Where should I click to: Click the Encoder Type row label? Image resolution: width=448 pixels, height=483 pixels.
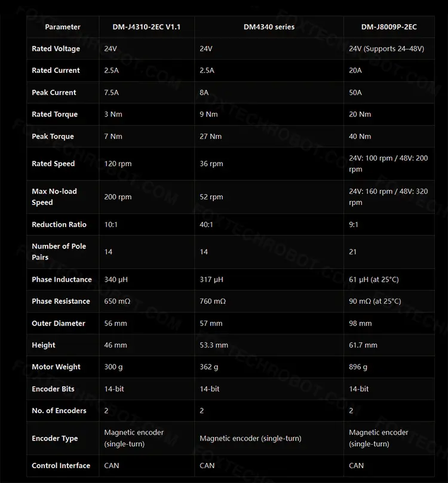click(x=55, y=438)
